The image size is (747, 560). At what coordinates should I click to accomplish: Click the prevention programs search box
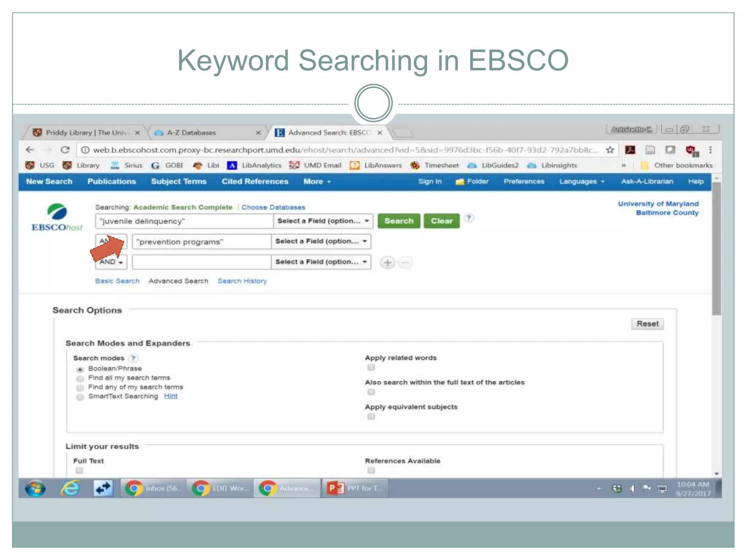point(202,241)
